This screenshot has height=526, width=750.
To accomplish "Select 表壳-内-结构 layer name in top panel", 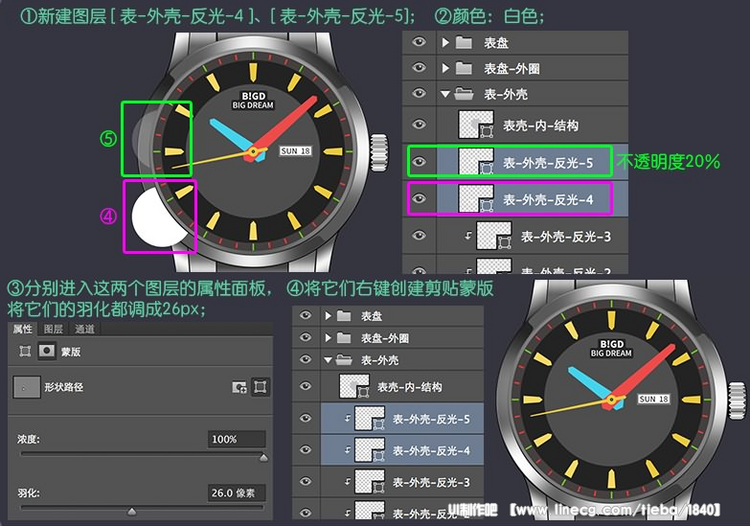I will coord(540,126).
